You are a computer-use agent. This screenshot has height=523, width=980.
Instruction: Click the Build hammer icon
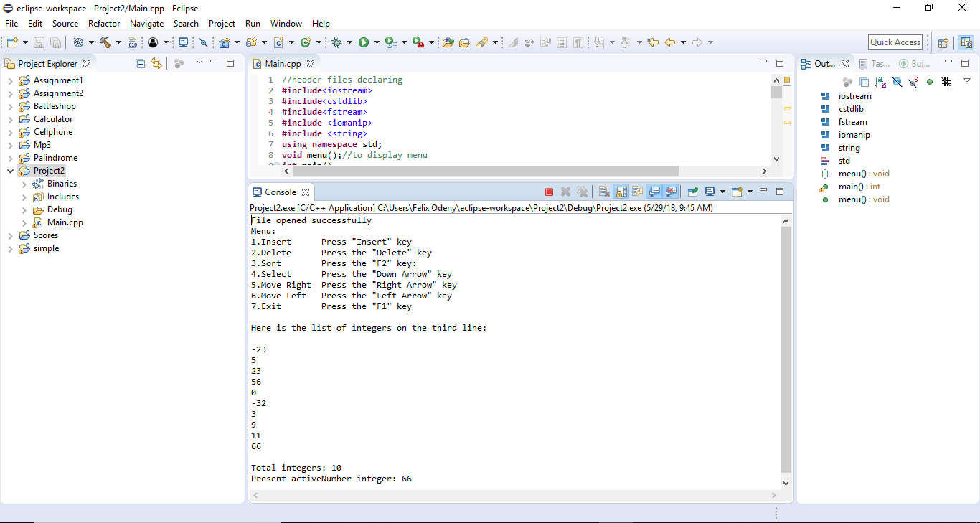(x=105, y=42)
